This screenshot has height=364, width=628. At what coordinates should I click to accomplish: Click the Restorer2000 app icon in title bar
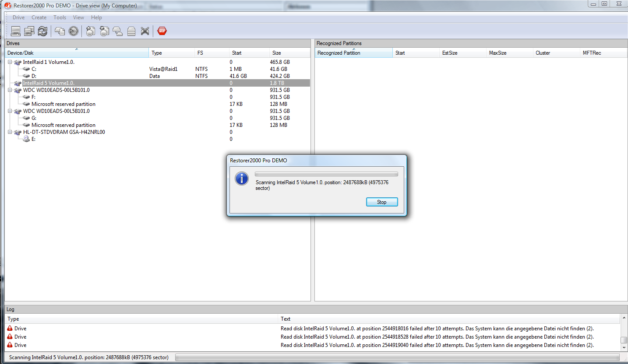[x=7, y=5]
